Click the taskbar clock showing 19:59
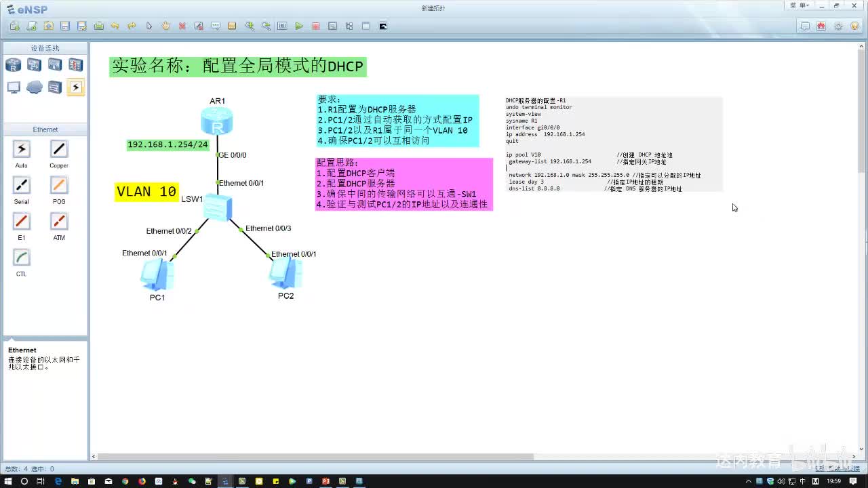The width and height of the screenshot is (868, 488). click(x=835, y=481)
